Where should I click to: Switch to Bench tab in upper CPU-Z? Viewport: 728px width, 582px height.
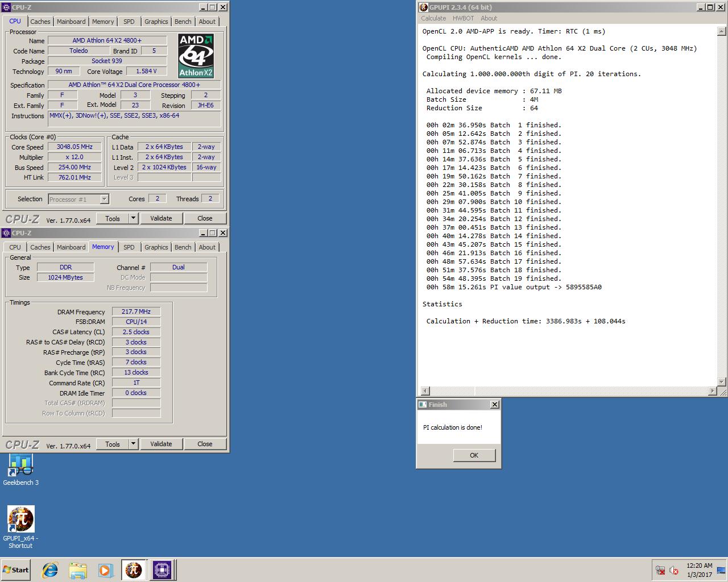pyautogui.click(x=183, y=22)
